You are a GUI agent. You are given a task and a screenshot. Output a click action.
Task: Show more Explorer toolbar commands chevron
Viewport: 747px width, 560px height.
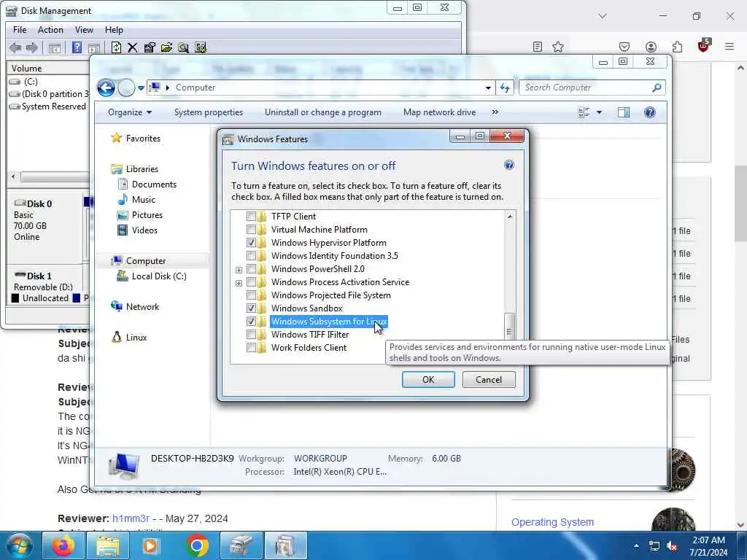(495, 112)
